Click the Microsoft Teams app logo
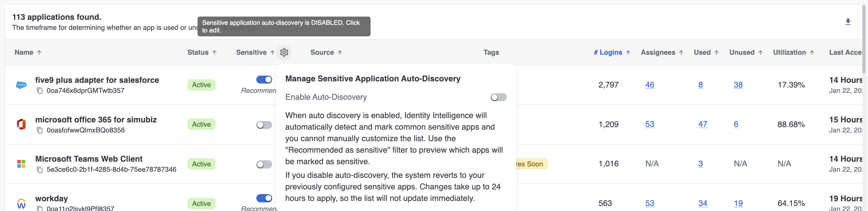The height and width of the screenshot is (211, 868). pos(21,164)
